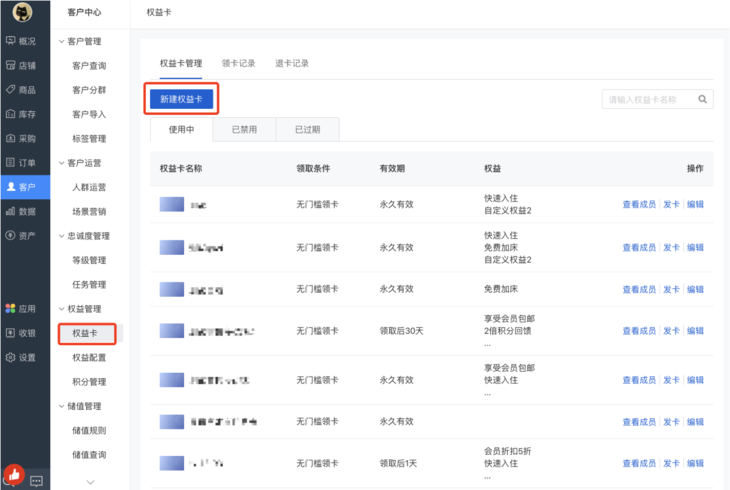Open the 应用 apps colorful icon
The image size is (730, 490).
pyautogui.click(x=11, y=309)
